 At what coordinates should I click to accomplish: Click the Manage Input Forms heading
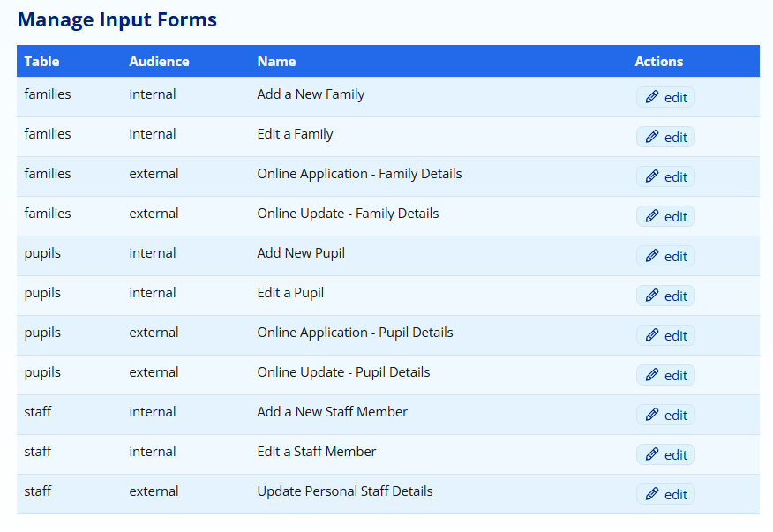click(117, 19)
